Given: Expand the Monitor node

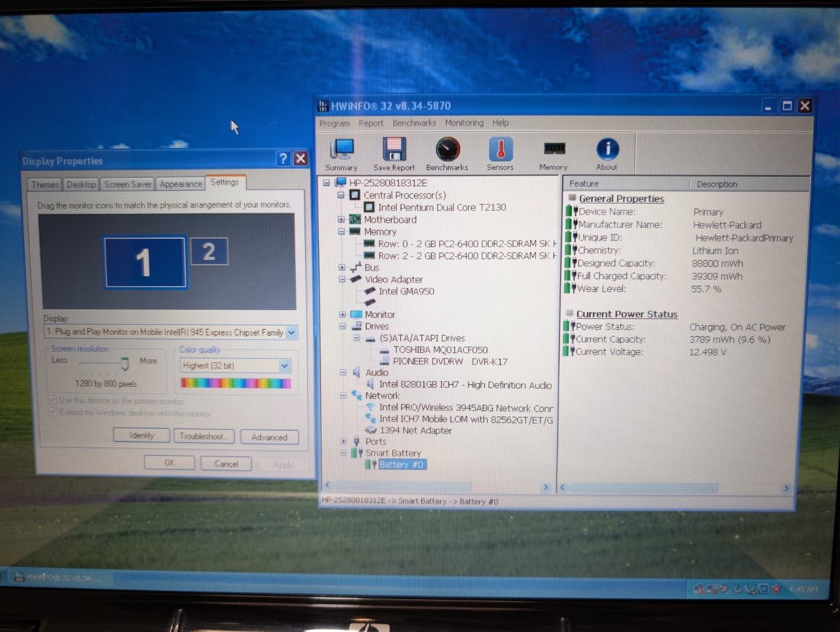Looking at the screenshot, I should coord(342,314).
